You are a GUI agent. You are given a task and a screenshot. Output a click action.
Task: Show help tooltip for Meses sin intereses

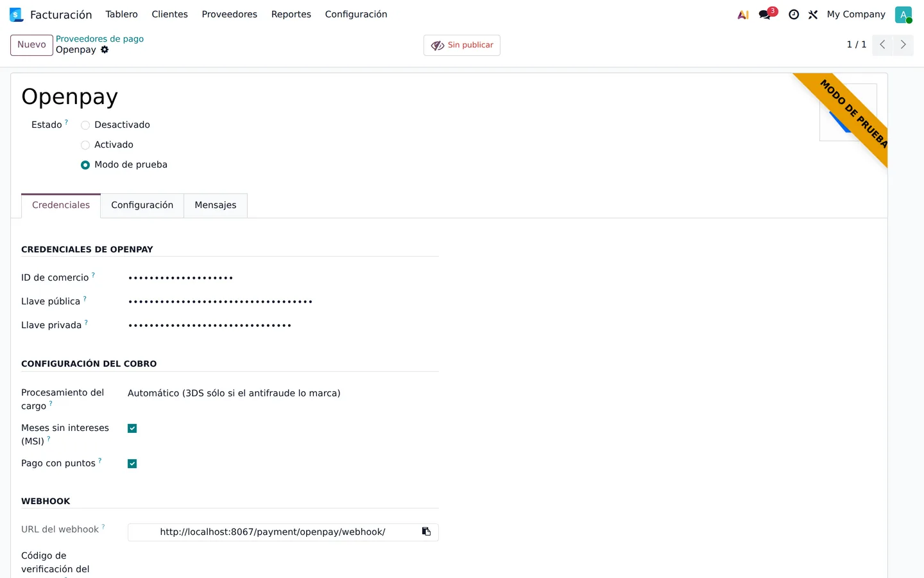pyautogui.click(x=49, y=439)
